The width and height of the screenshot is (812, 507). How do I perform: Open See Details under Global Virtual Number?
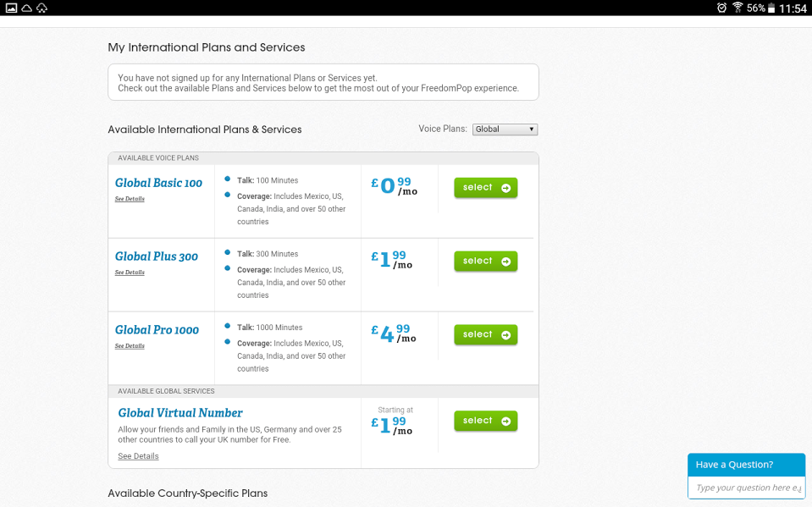[x=138, y=456]
